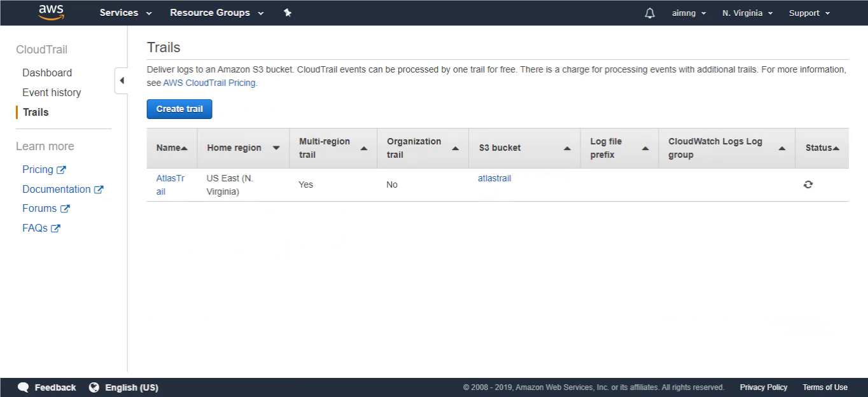Image resolution: width=868 pixels, height=397 pixels.
Task: Open the AWS CloudTrail Pricing link
Action: [209, 83]
